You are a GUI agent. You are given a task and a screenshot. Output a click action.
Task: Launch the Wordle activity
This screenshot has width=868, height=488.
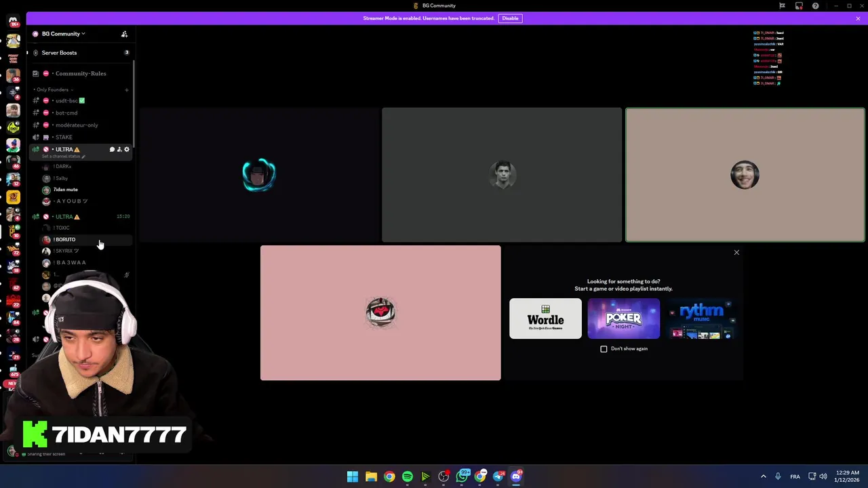pyautogui.click(x=545, y=319)
